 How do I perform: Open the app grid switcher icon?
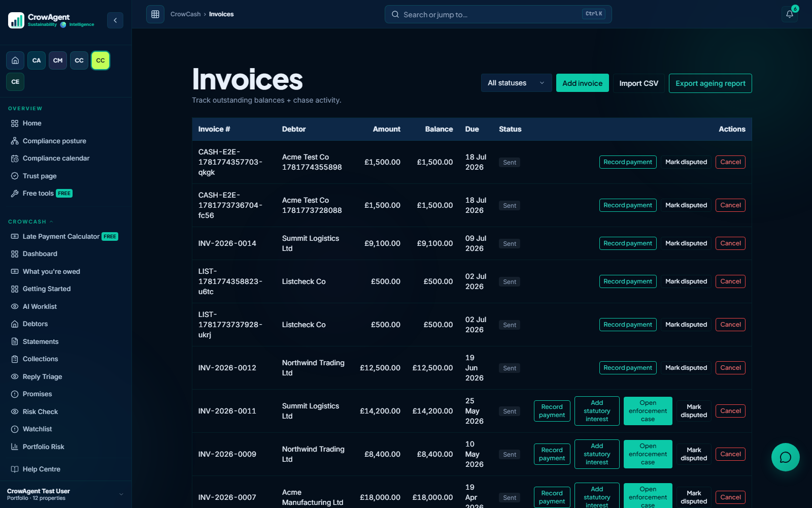(x=155, y=14)
